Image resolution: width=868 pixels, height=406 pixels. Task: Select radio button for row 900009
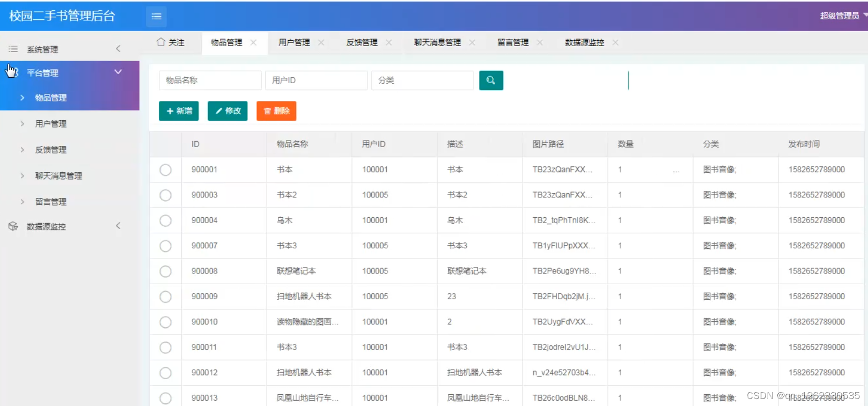[166, 297]
